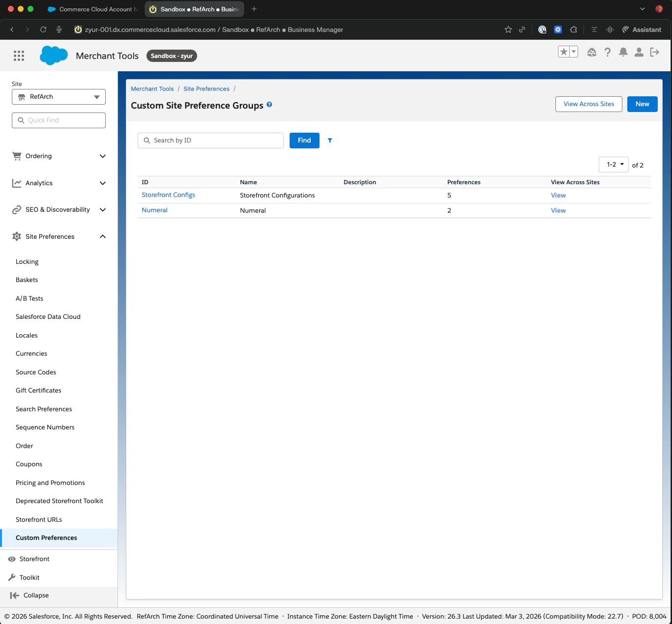
Task: Select the Sandbox RefArch browser tab
Action: [195, 9]
